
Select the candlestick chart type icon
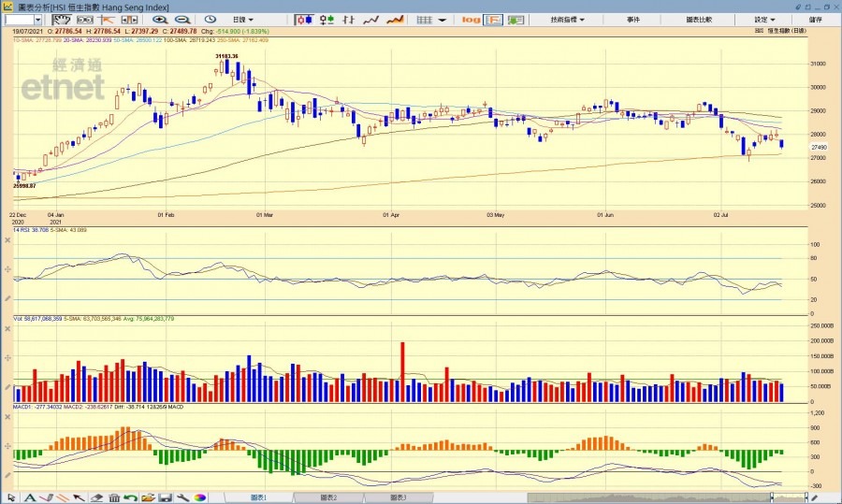coord(304,19)
